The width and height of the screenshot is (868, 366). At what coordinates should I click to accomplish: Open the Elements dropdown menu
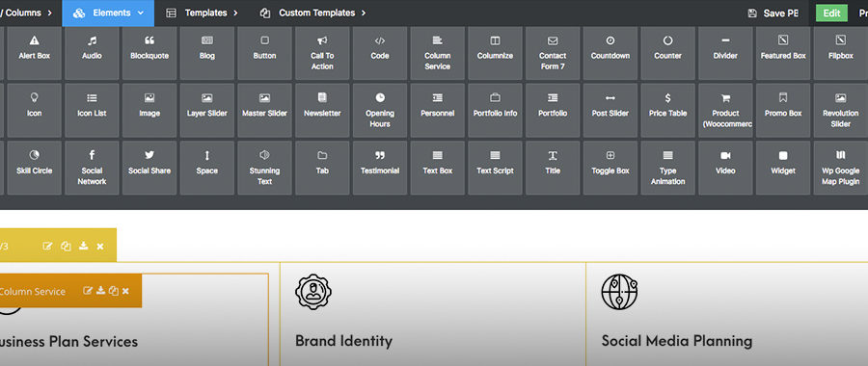(108, 13)
